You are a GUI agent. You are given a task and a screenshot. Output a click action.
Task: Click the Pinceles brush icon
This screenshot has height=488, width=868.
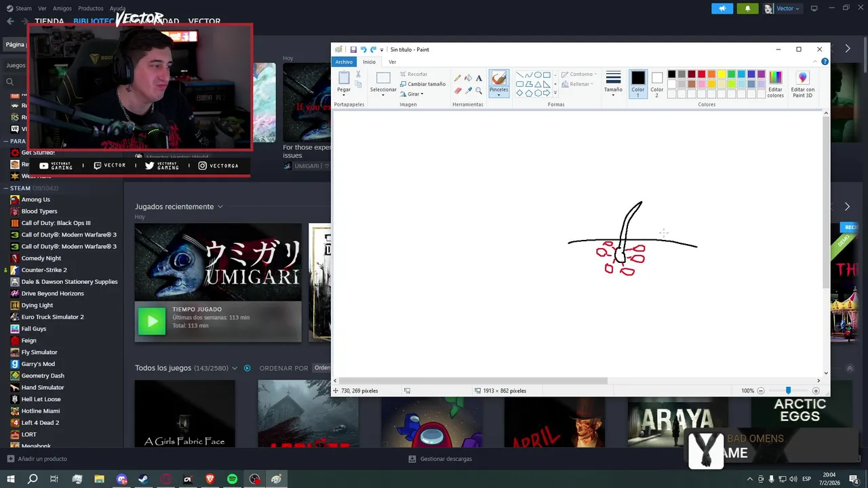pyautogui.click(x=498, y=78)
